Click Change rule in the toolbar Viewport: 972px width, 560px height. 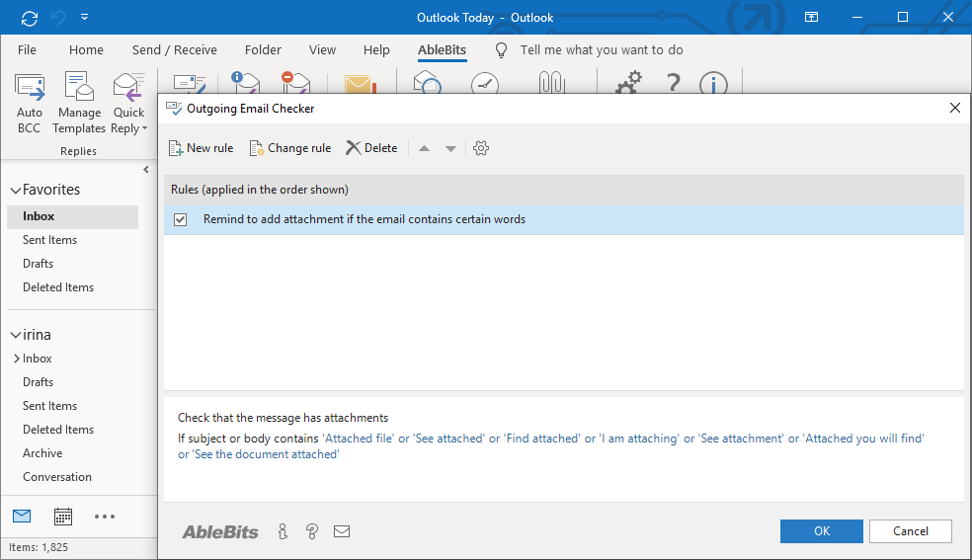coord(290,148)
